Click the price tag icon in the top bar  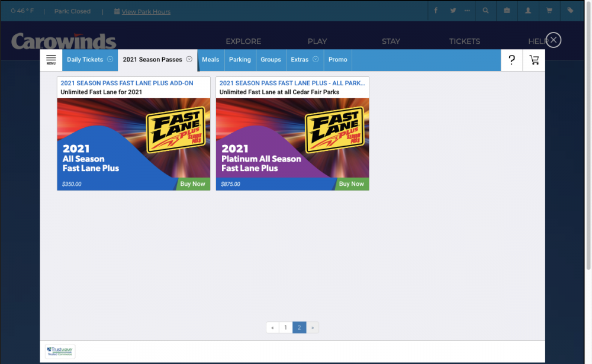(x=570, y=11)
